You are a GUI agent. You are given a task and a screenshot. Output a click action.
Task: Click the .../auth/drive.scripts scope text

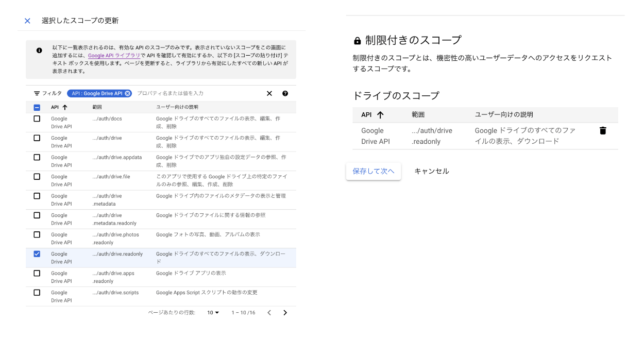click(115, 292)
